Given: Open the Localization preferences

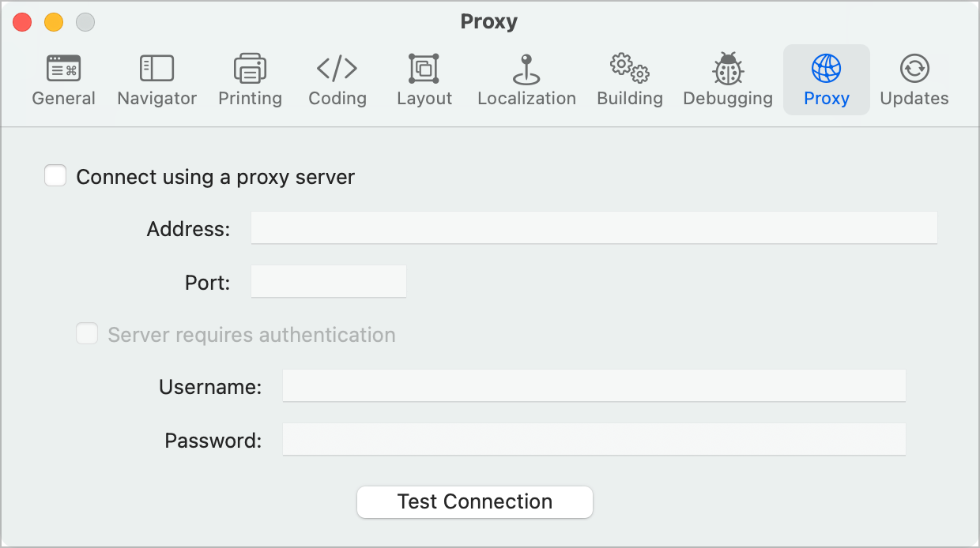Looking at the screenshot, I should pyautogui.click(x=526, y=81).
